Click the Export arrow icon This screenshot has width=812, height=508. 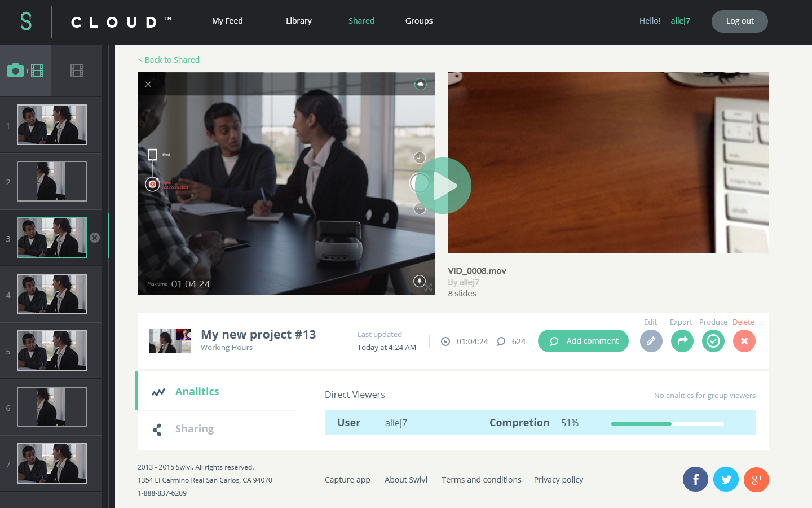point(682,341)
